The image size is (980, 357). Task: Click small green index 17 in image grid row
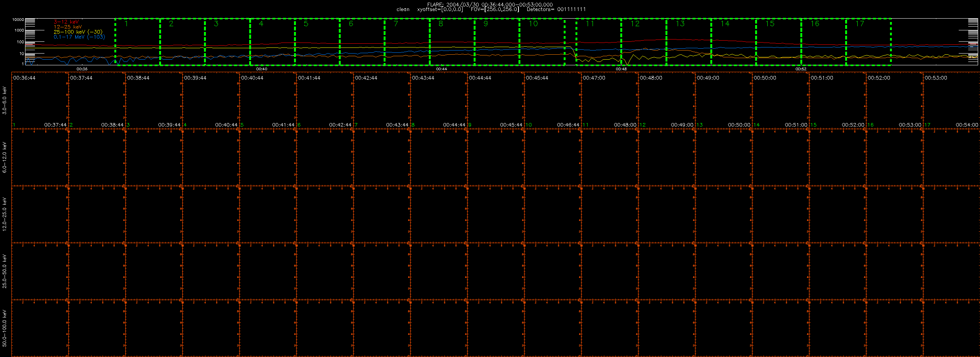pyautogui.click(x=928, y=125)
